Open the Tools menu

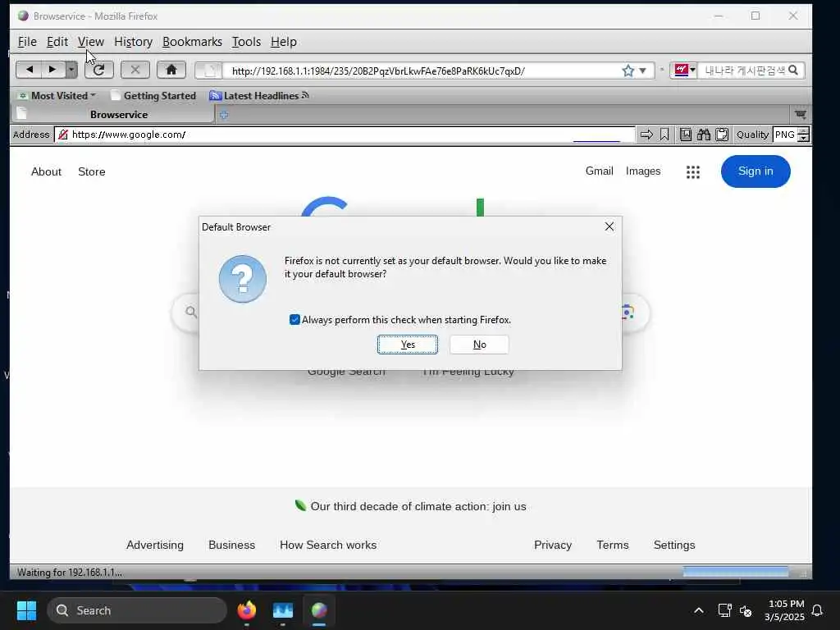[x=246, y=42]
